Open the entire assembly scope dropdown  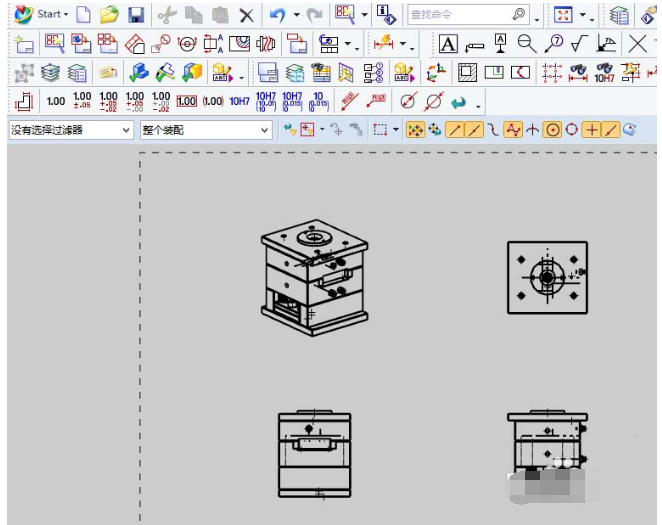206,130
